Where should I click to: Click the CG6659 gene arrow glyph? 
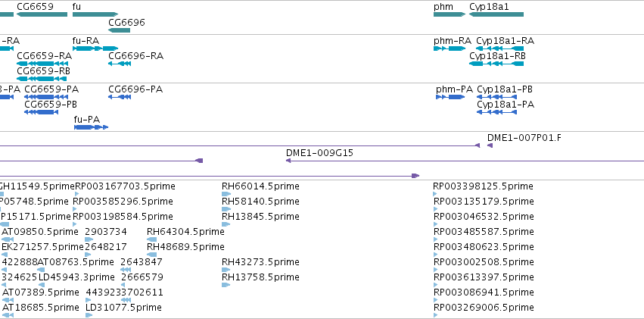[42, 14]
